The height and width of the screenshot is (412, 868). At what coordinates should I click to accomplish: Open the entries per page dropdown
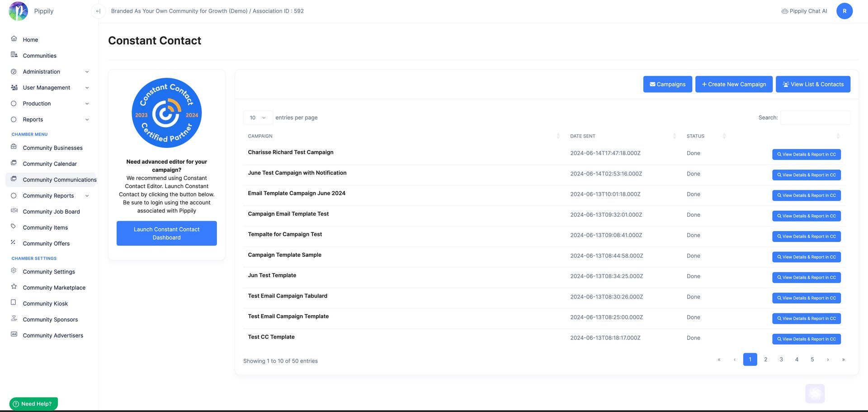tap(258, 118)
